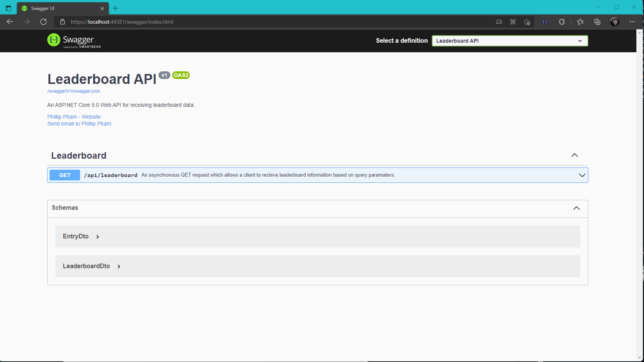
Task: Collapse the Schemas section chevron
Action: coord(577,208)
